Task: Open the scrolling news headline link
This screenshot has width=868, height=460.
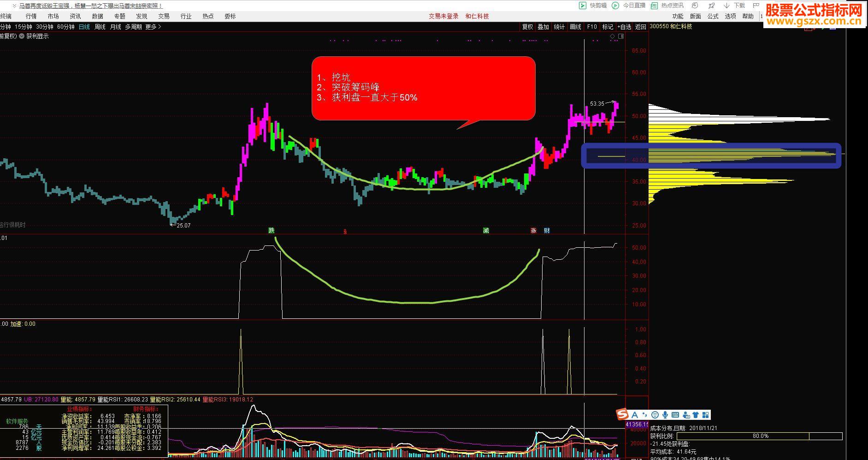Action: (x=91, y=6)
